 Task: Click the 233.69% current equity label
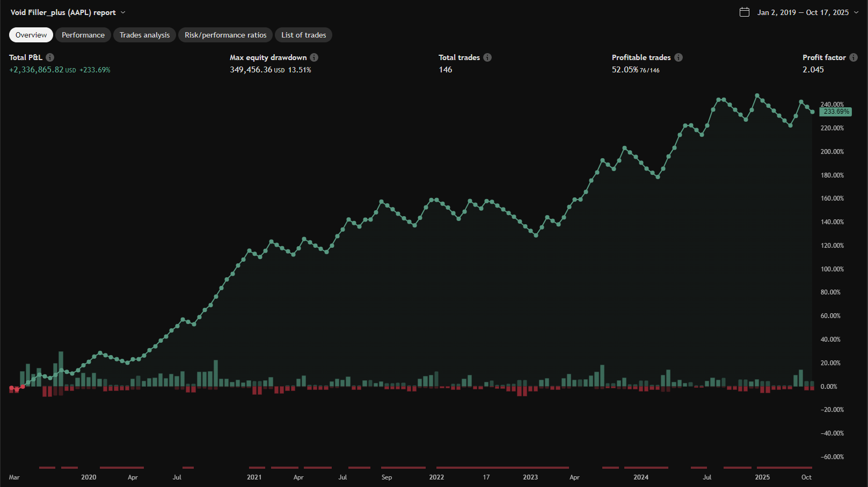pyautogui.click(x=836, y=112)
